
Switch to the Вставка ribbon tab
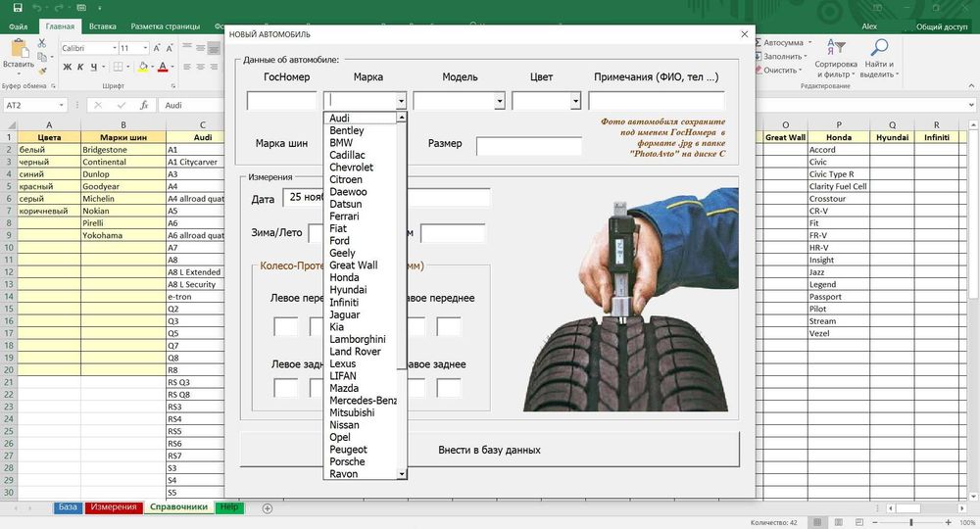click(102, 26)
